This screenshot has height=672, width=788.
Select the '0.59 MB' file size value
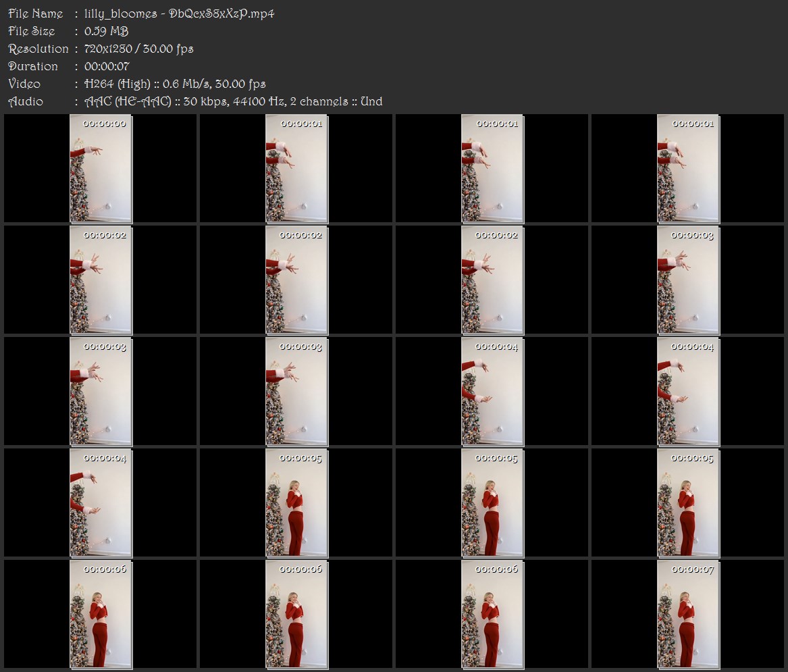coord(107,31)
